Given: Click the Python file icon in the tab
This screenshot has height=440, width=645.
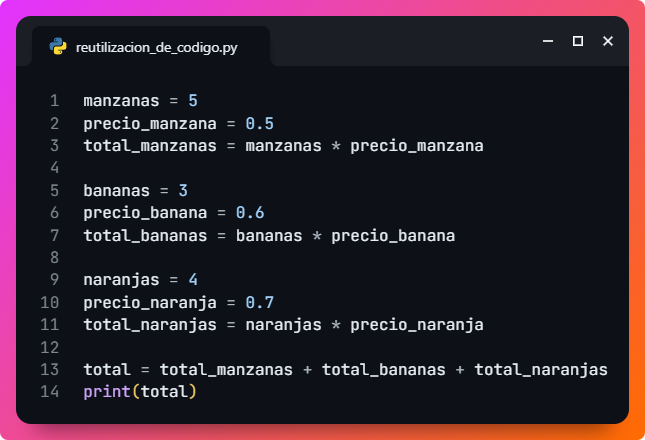Looking at the screenshot, I should coord(58,46).
